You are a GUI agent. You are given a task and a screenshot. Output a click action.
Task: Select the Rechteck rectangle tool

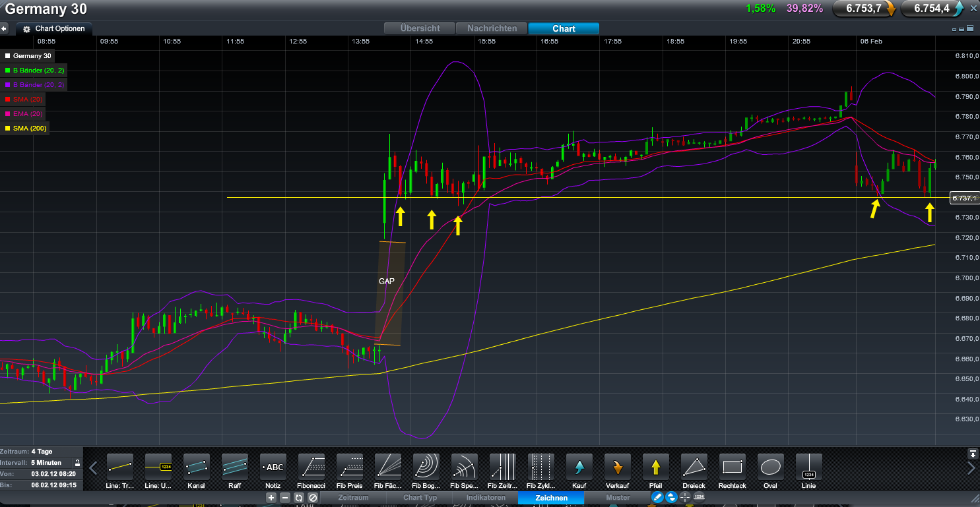[x=732, y=467]
